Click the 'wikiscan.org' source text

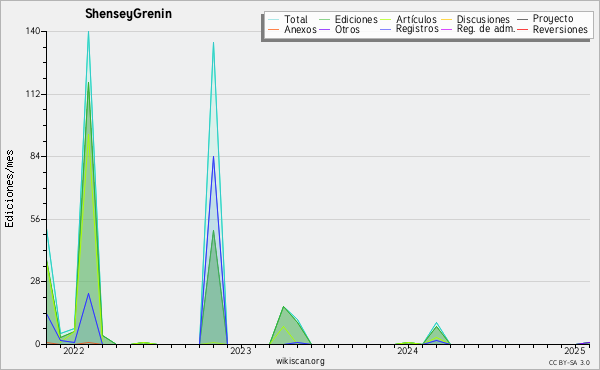[300, 361]
